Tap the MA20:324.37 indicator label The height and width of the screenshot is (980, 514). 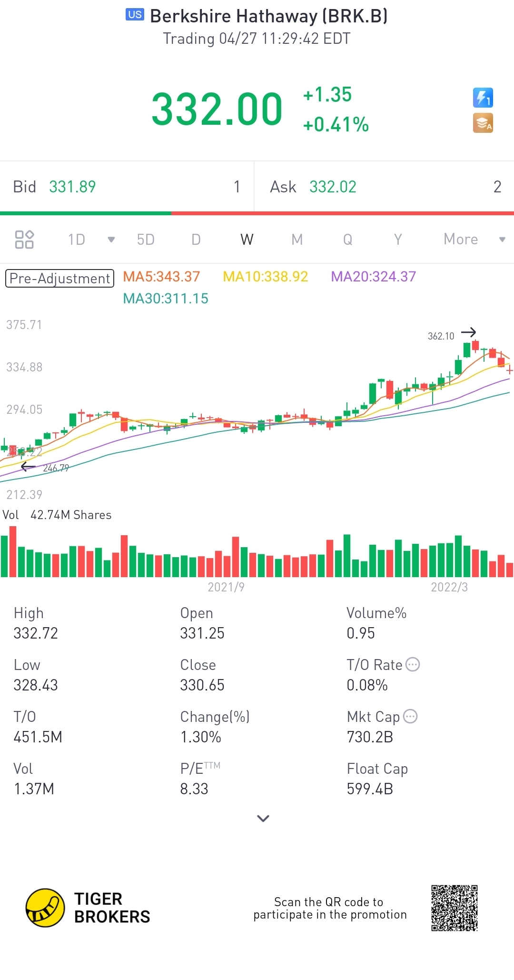click(374, 277)
